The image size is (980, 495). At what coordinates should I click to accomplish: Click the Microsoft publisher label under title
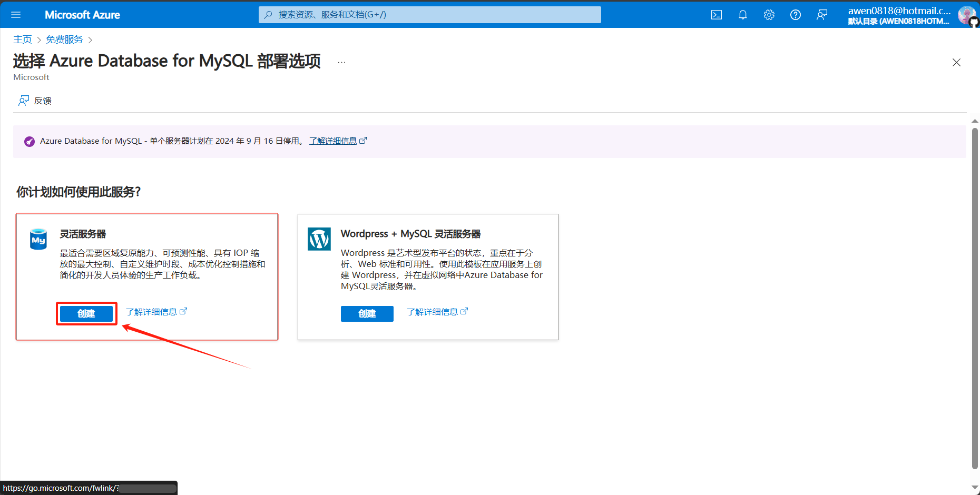pyautogui.click(x=31, y=77)
